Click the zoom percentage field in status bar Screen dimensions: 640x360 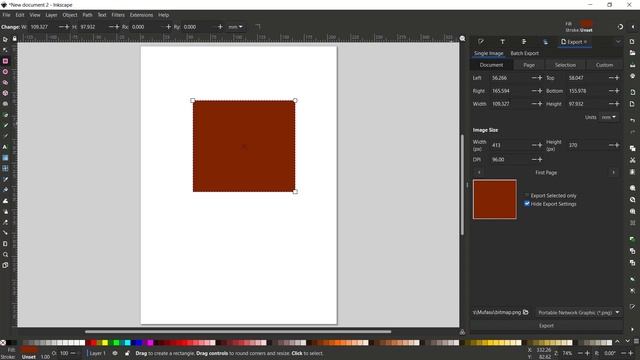[x=568, y=353]
